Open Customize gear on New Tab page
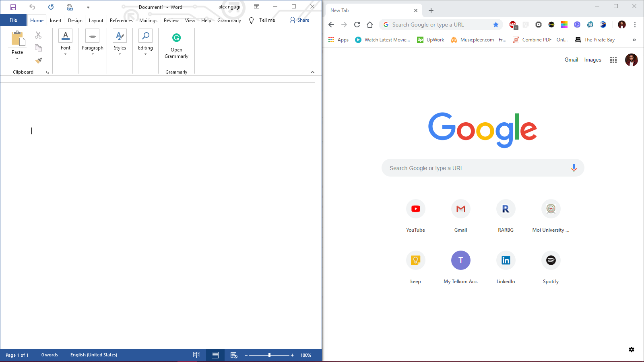This screenshot has height=362, width=644. pyautogui.click(x=632, y=350)
